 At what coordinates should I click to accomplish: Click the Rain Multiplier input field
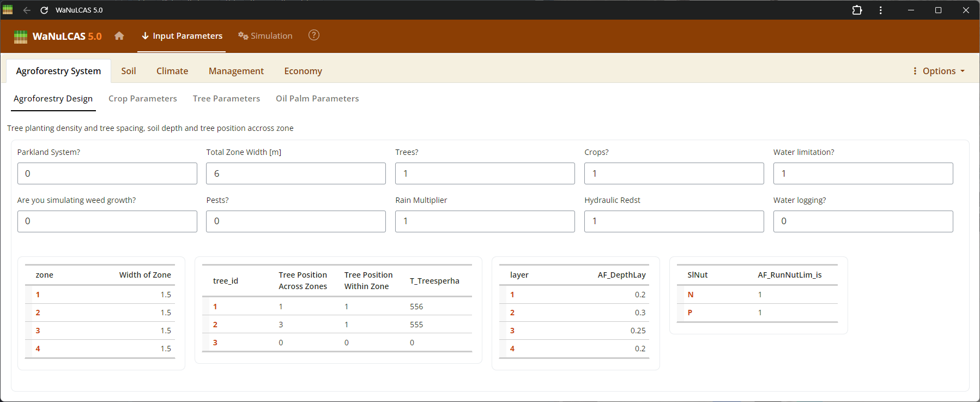pyautogui.click(x=485, y=221)
